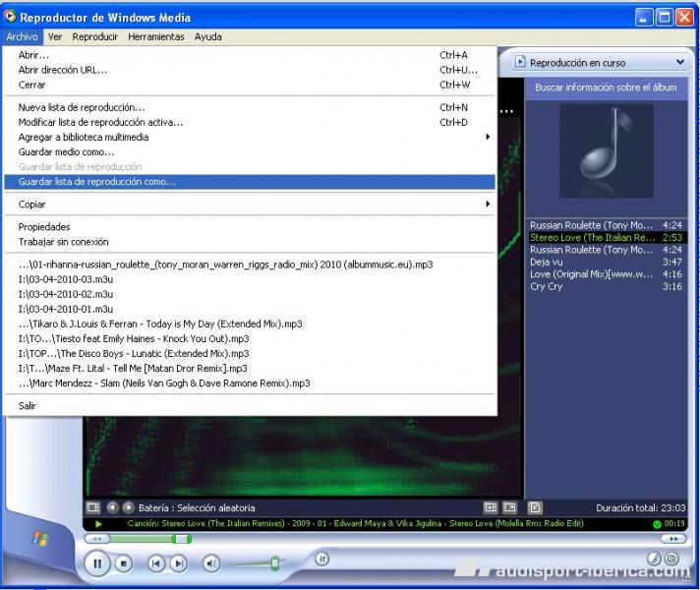Click the color chooser paintbrush icon
Screen dimensions: 700x590
click(654, 559)
